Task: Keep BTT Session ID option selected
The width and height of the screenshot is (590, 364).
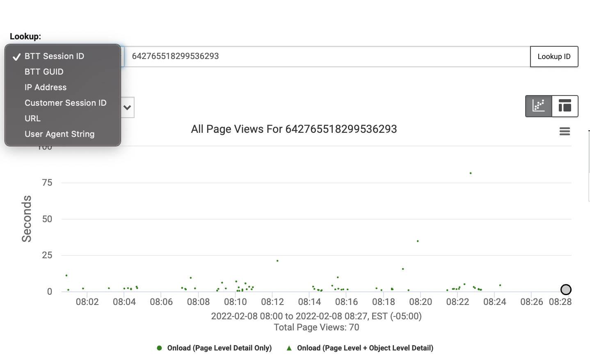Action: pyautogui.click(x=54, y=56)
